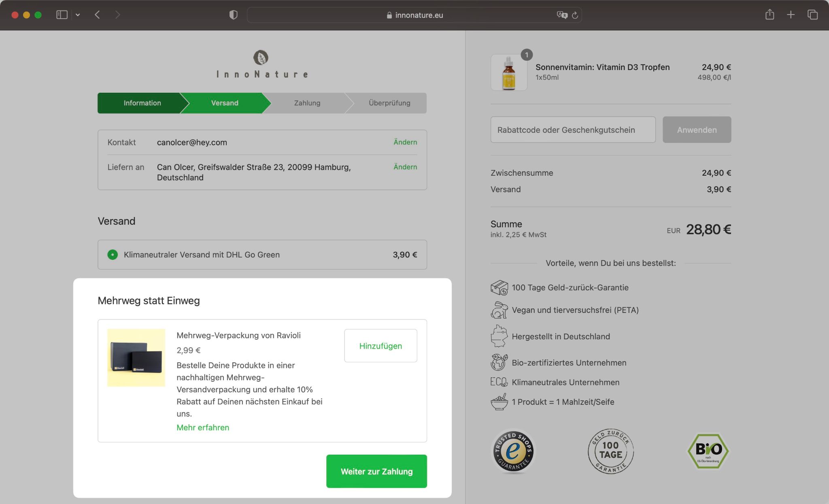
Task: Click the privacy shield icon in toolbar
Action: [x=233, y=15]
